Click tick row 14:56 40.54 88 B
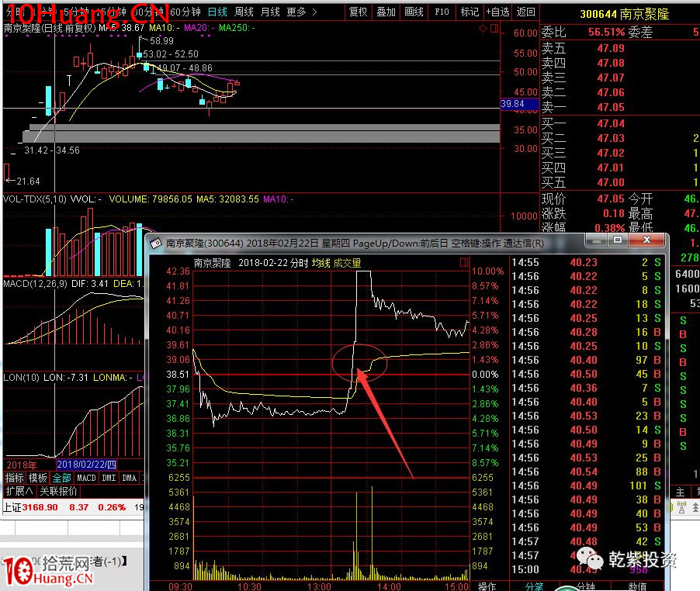 click(586, 472)
